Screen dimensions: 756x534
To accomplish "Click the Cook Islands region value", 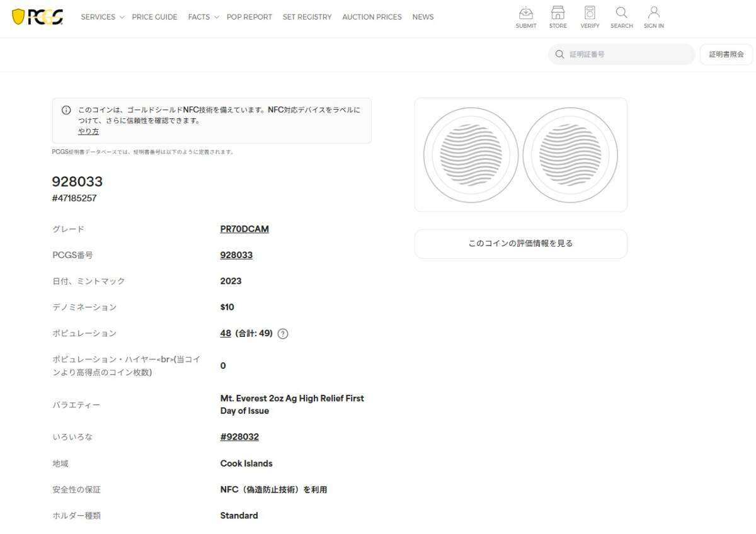I will [246, 463].
